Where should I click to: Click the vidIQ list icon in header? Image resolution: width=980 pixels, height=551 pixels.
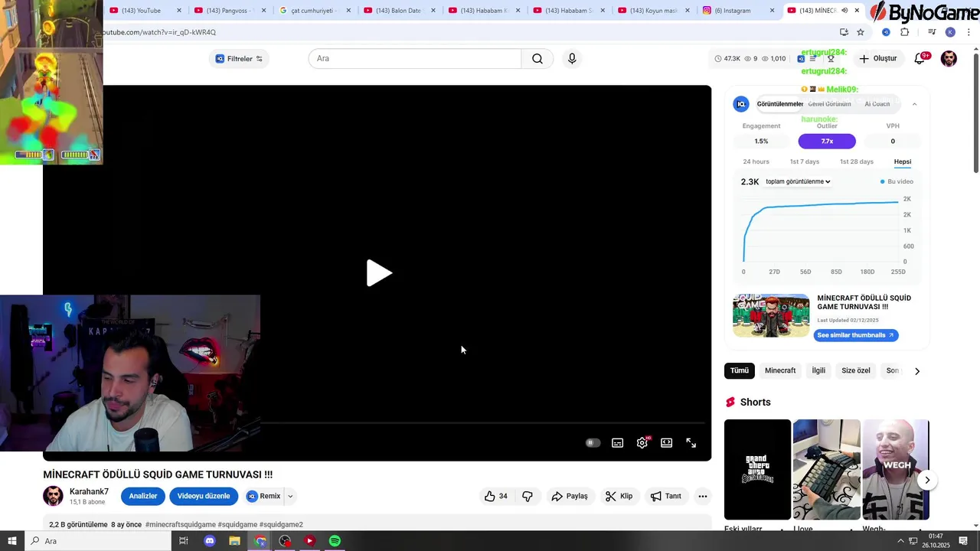[813, 59]
